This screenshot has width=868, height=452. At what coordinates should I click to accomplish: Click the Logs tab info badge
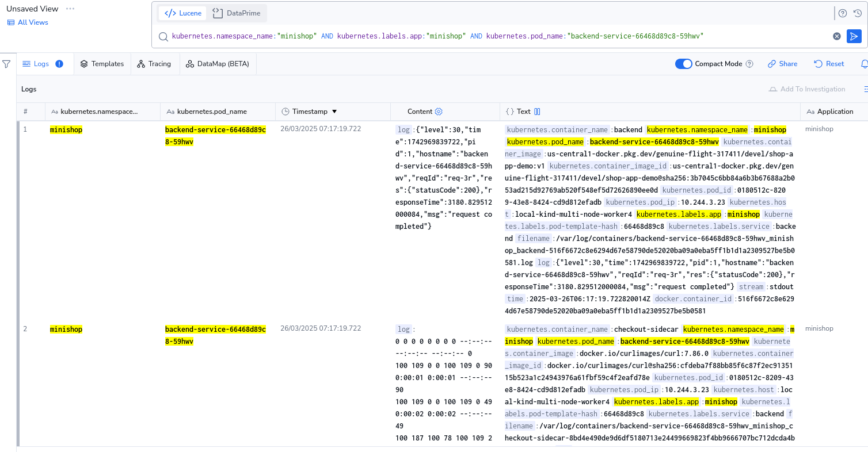coord(59,64)
